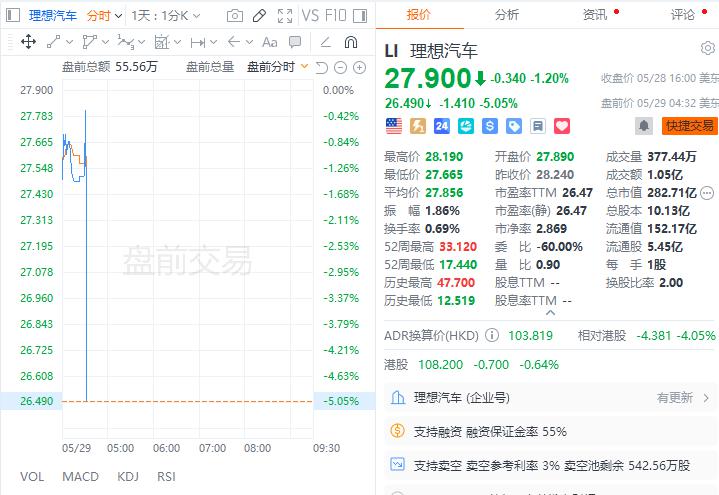Click the 港股 108.200 price value
This screenshot has height=495, width=719.
point(440,365)
